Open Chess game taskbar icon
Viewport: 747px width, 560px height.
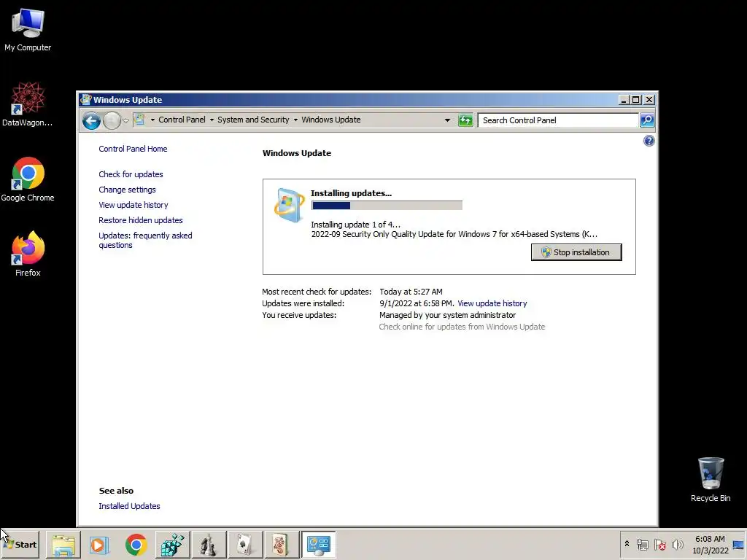coord(208,545)
